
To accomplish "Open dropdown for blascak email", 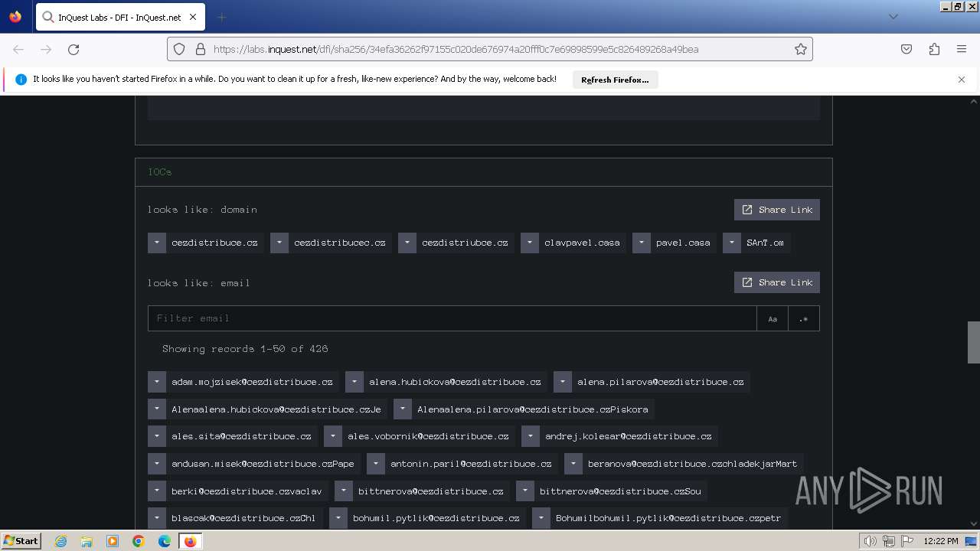I will (x=157, y=518).
